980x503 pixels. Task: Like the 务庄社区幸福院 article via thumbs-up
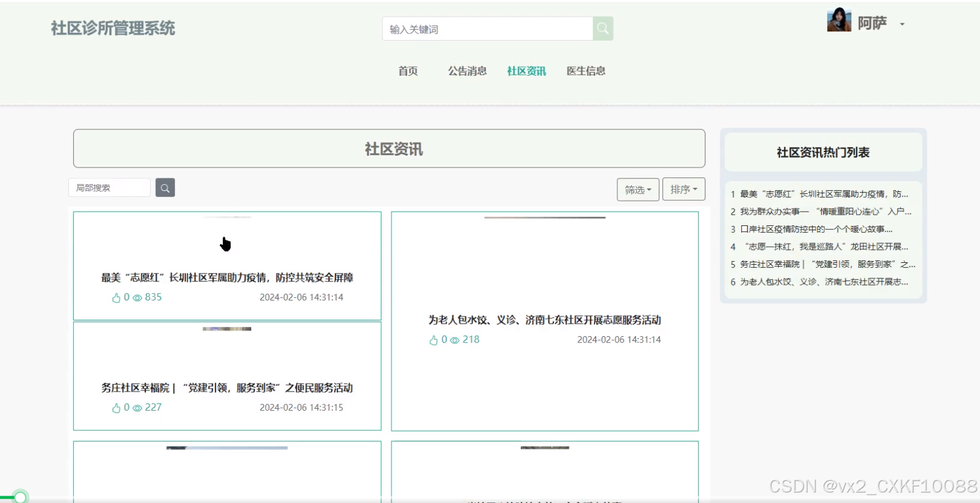coord(116,408)
